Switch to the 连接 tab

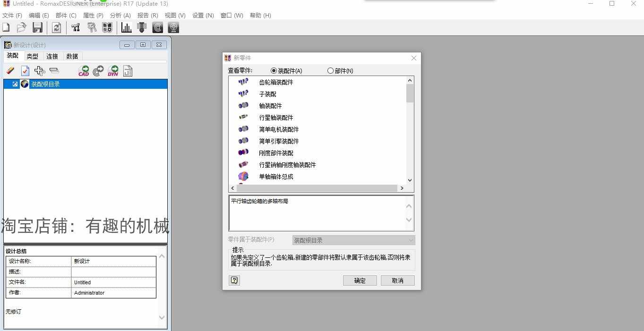click(x=52, y=56)
